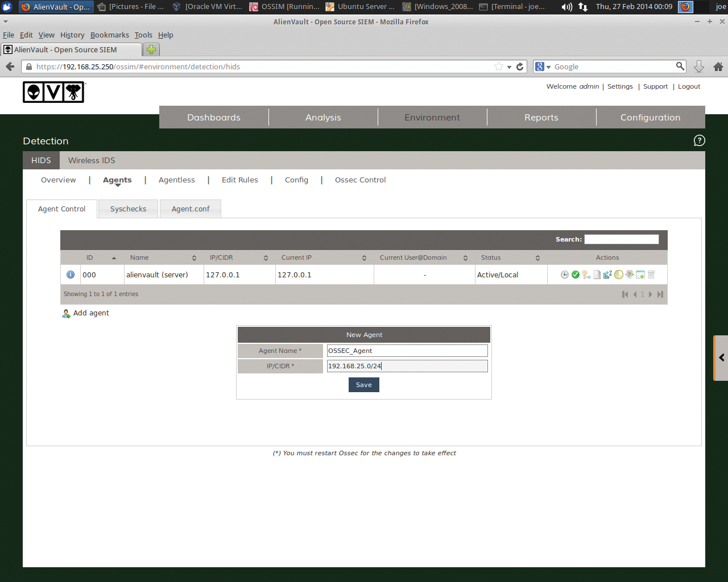Go to next page of agents table
This screenshot has height=582, width=728.
point(651,294)
